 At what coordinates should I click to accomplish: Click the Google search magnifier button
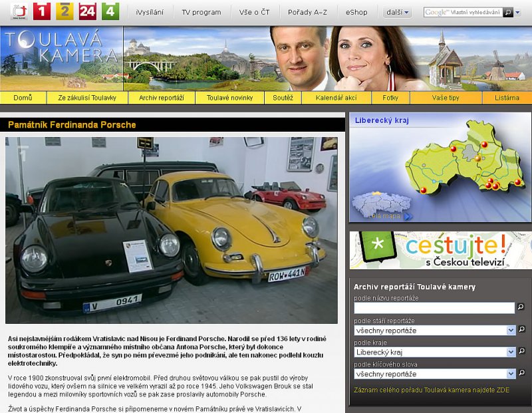508,13
